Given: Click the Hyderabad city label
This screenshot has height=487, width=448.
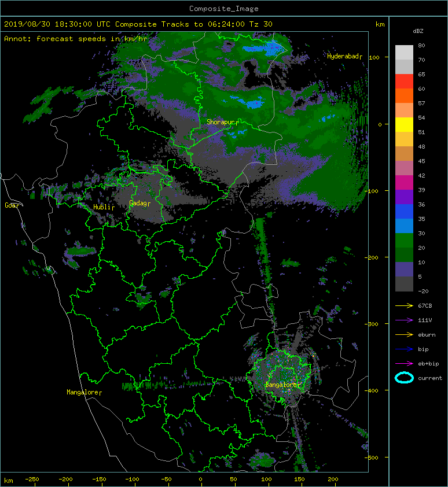Looking at the screenshot, I should 343,56.
